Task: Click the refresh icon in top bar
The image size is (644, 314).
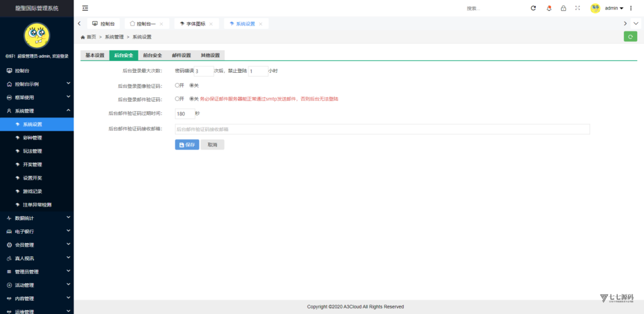Action: 533,8
